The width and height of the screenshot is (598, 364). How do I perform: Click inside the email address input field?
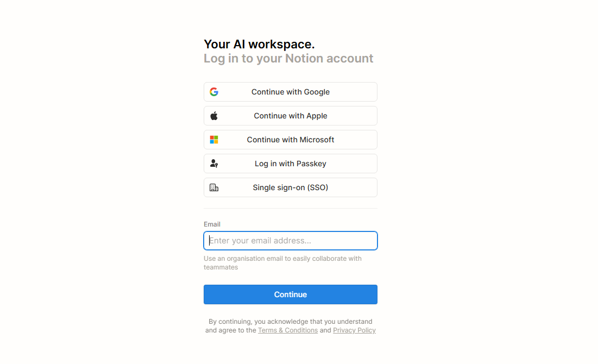[x=291, y=241]
